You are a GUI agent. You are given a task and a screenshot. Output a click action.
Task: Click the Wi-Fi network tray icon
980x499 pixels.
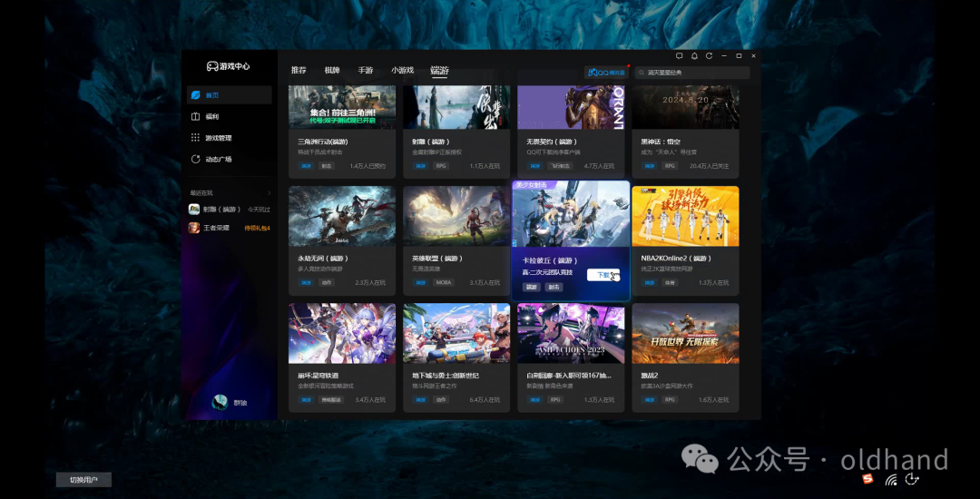[x=891, y=479]
